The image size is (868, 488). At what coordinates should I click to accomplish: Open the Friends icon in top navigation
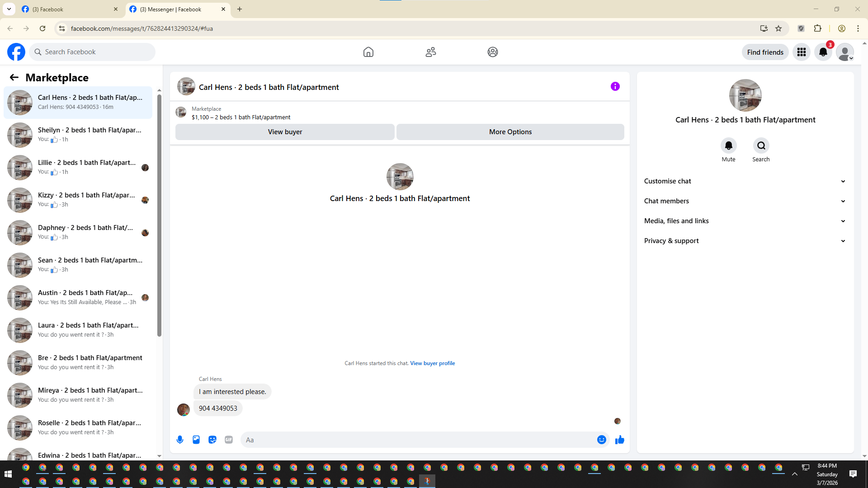point(431,52)
